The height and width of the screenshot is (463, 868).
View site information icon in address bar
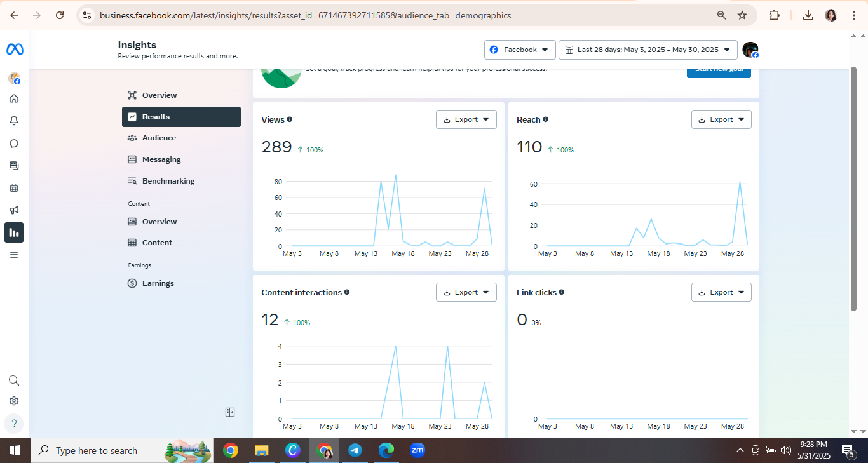[88, 15]
